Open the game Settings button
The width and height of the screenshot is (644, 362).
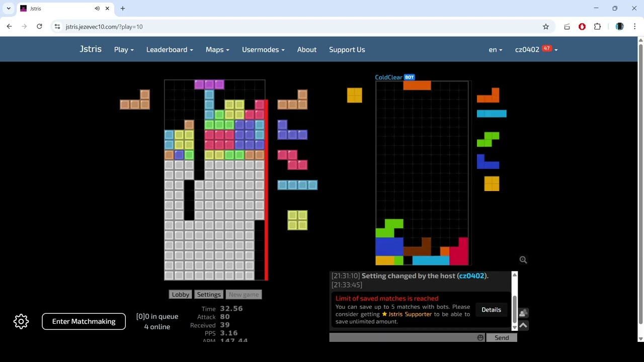(209, 295)
